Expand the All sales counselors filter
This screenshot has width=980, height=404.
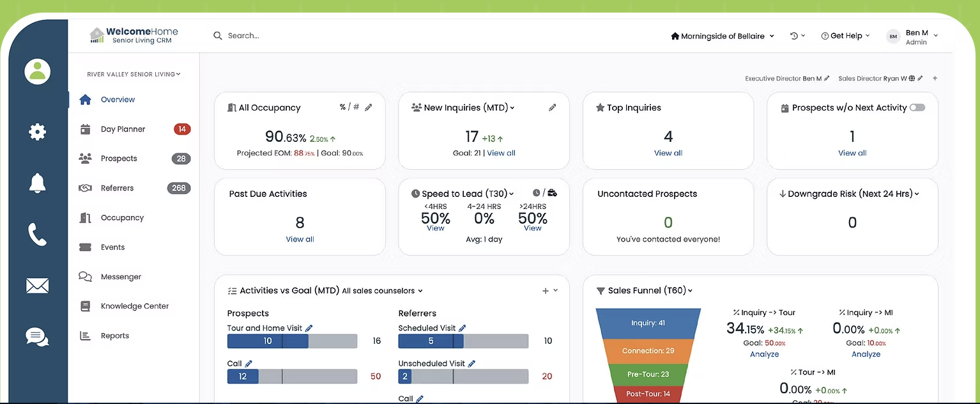(x=382, y=291)
